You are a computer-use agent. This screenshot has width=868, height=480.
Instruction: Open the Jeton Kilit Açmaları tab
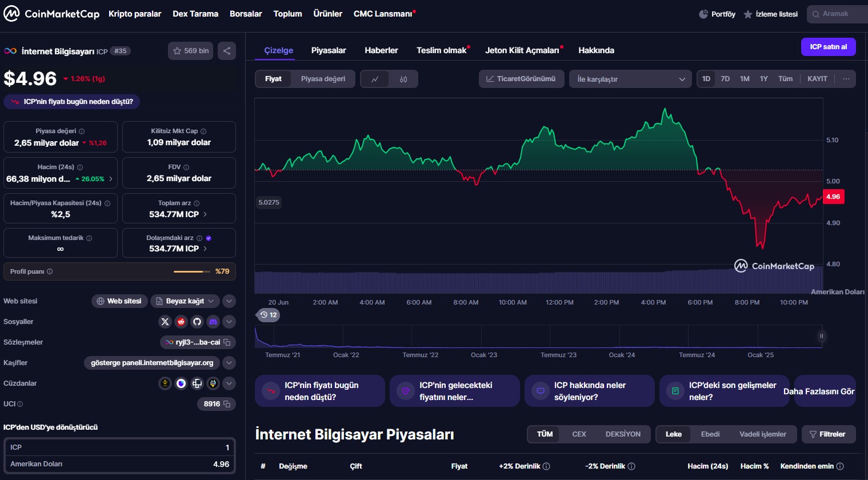point(522,50)
